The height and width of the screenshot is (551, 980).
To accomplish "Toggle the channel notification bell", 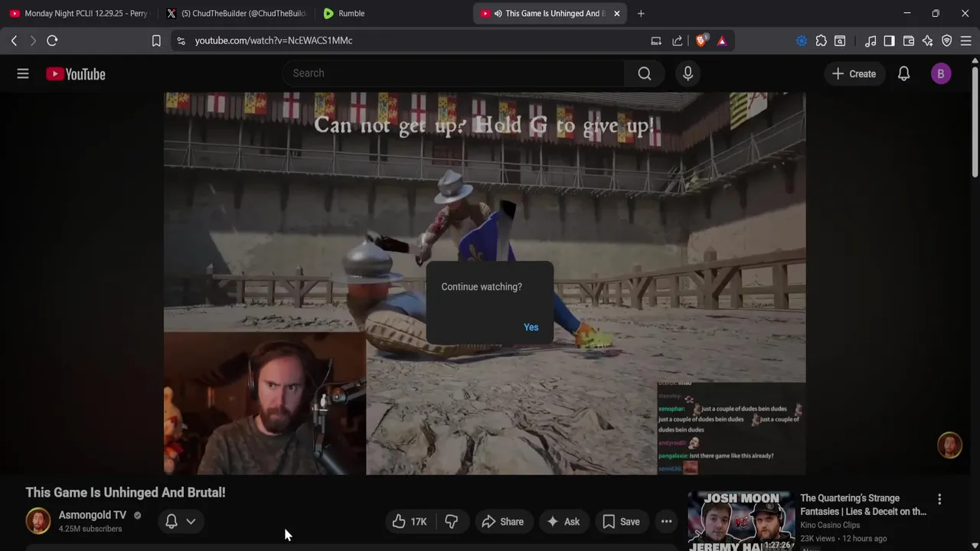I will pyautogui.click(x=171, y=521).
